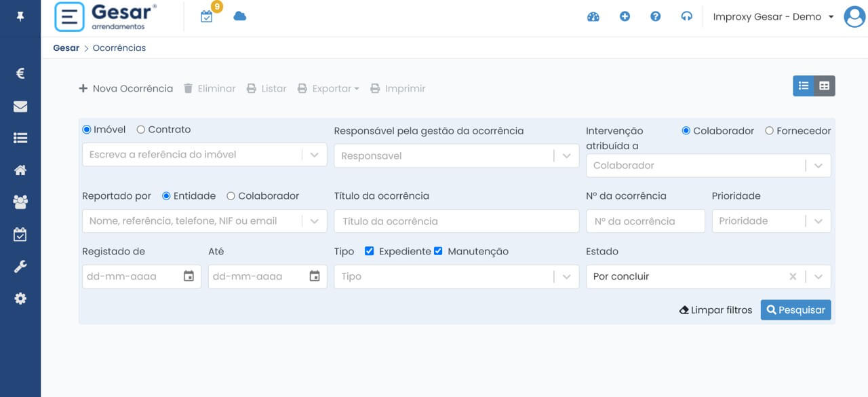Click the Título da ocorrência input field
This screenshot has height=397, width=868.
click(x=456, y=221)
